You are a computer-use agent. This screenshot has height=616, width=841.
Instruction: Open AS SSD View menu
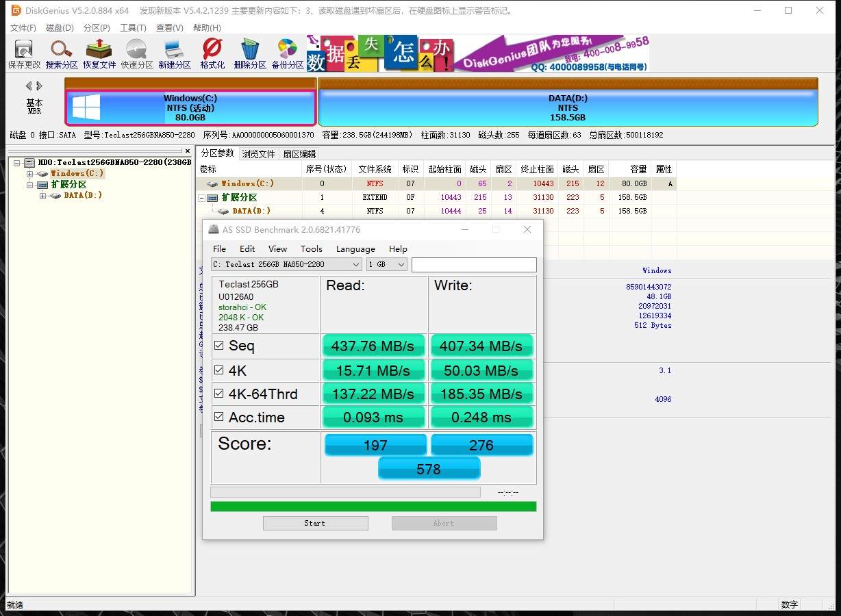pos(277,249)
